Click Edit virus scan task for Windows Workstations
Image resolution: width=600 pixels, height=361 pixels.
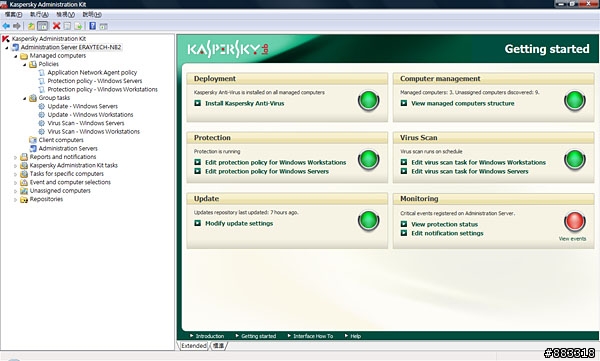(478, 162)
